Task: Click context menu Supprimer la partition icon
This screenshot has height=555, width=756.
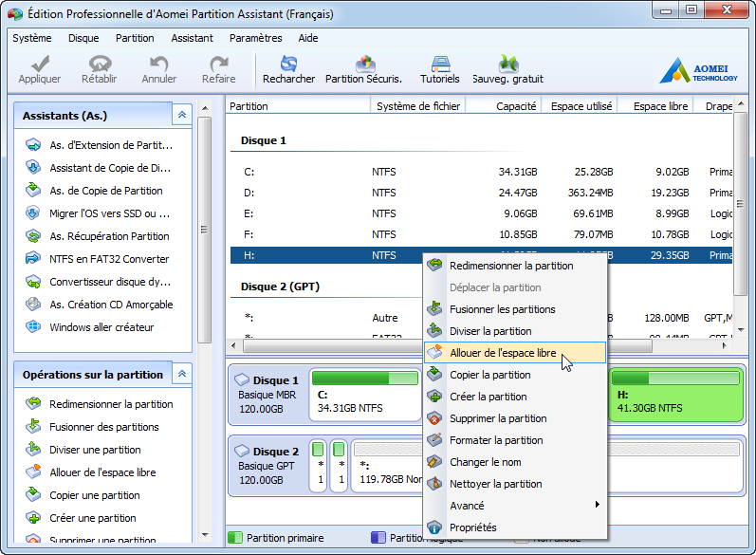Action: tap(434, 418)
